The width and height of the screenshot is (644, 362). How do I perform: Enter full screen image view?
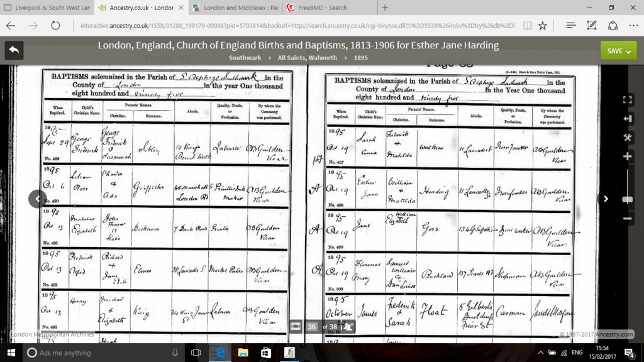(627, 100)
